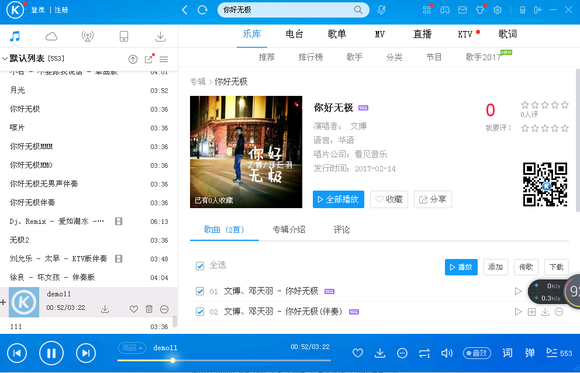580x373 pixels.
Task: Click the share-out icon beside 默认列表
Action: [149, 59]
